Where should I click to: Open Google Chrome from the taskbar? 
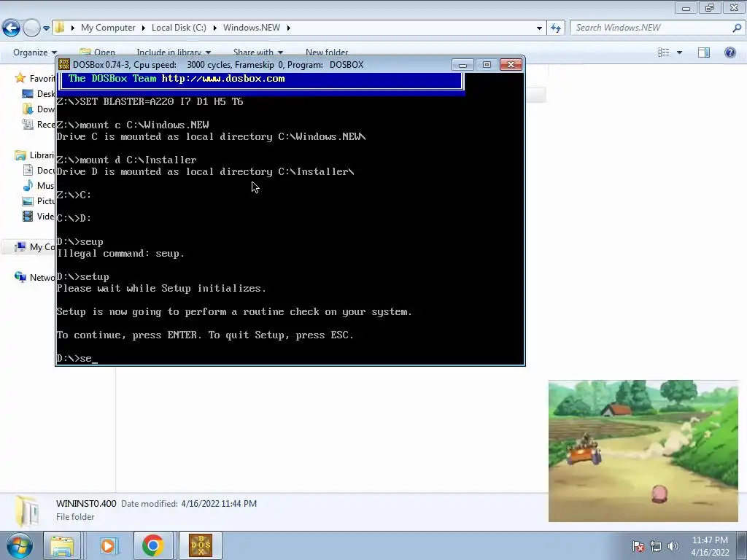point(152,545)
